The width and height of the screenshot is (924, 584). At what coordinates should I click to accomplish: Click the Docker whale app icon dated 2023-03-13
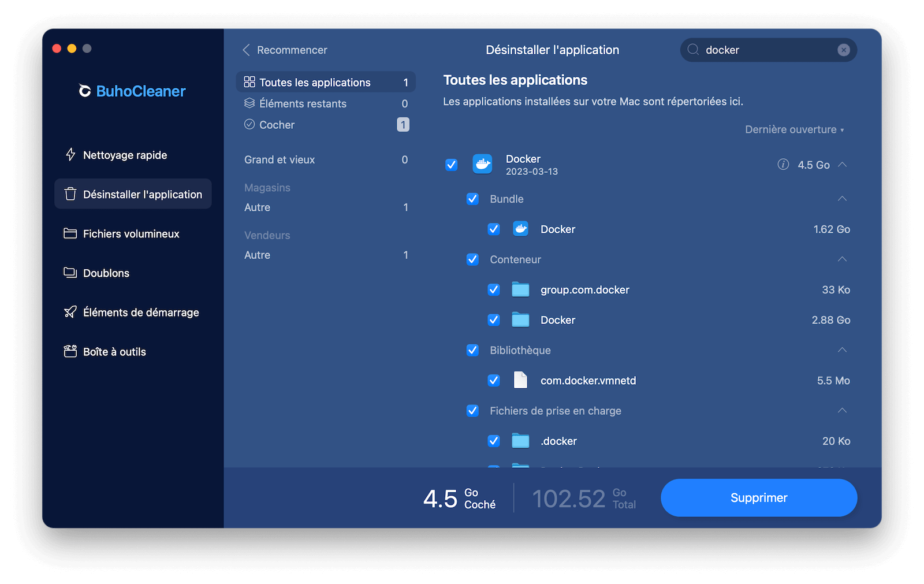pos(483,165)
